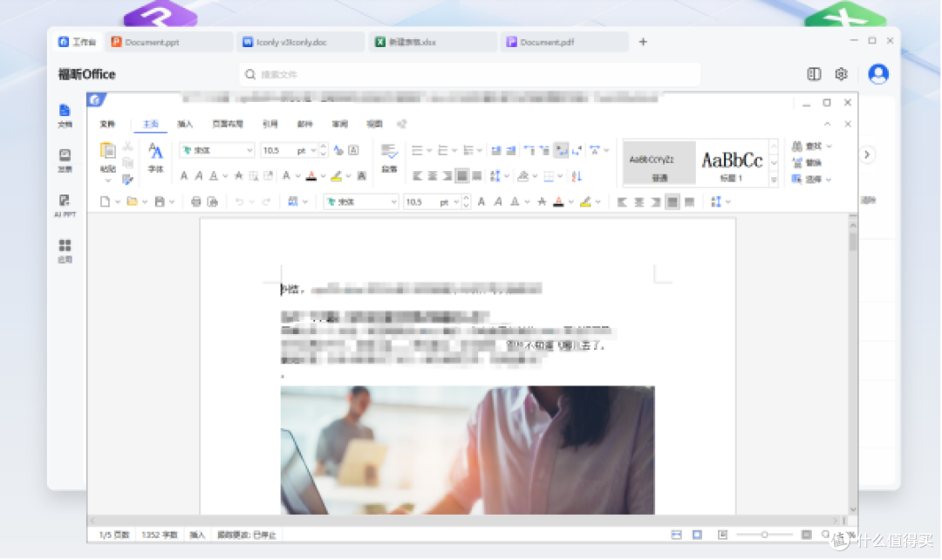Screen dimensions: 942x560
Task: Expand the ribbon with the right chevron button
Action: pos(867,154)
